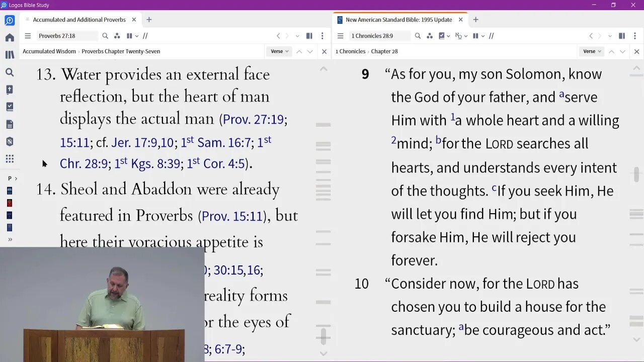Open checkbox resources dropdown in NASB panel
The width and height of the screenshot is (644, 362).
point(444,36)
